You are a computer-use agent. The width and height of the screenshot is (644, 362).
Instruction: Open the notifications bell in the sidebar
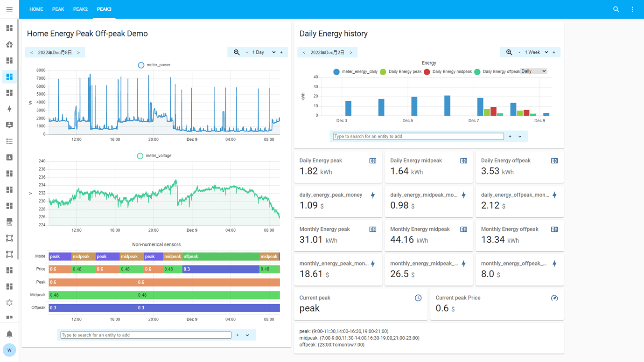tap(9, 334)
